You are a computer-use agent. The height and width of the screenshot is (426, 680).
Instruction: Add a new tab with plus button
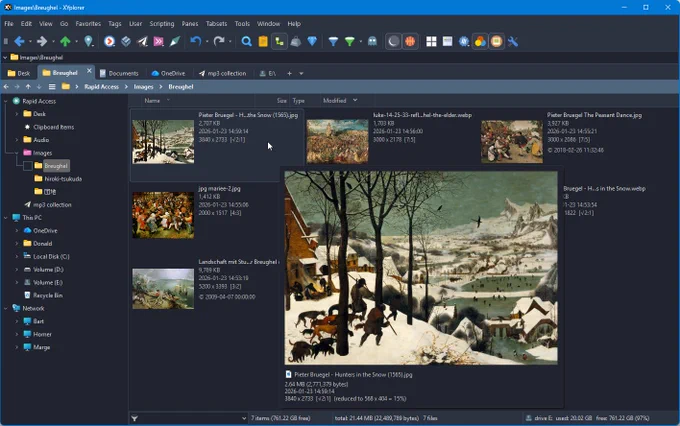(289, 73)
